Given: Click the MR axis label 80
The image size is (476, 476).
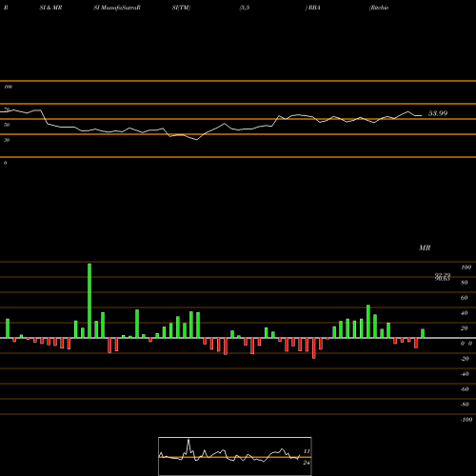Looking at the screenshot, I should click(x=465, y=283).
